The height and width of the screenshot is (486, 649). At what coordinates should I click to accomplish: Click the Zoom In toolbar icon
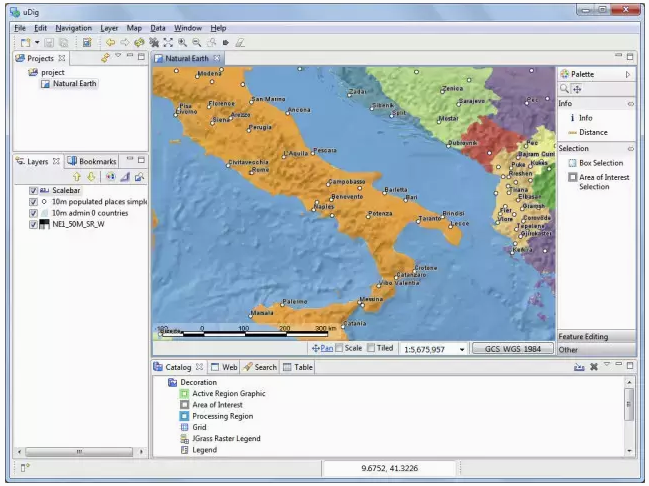183,43
